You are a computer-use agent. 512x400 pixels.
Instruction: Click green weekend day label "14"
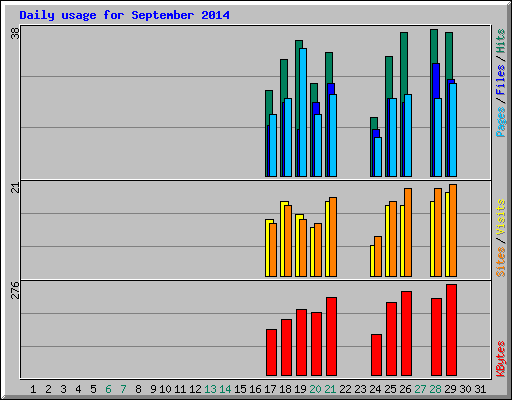tap(225, 389)
